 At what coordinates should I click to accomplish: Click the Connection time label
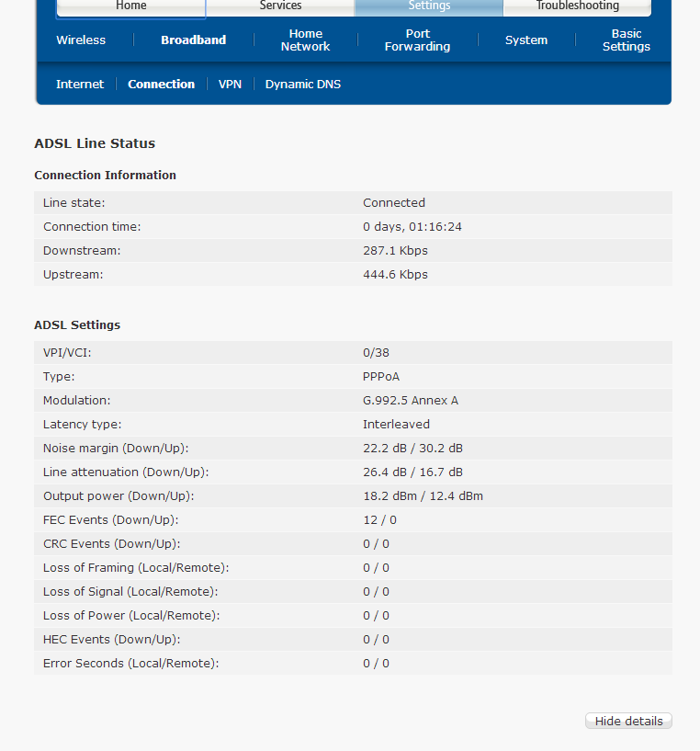point(92,226)
